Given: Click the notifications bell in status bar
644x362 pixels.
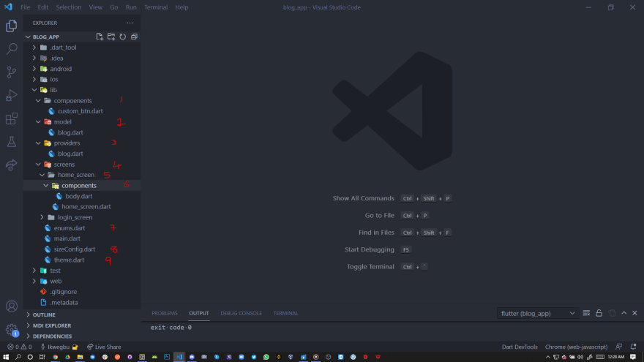Looking at the screenshot, I should click(x=633, y=347).
